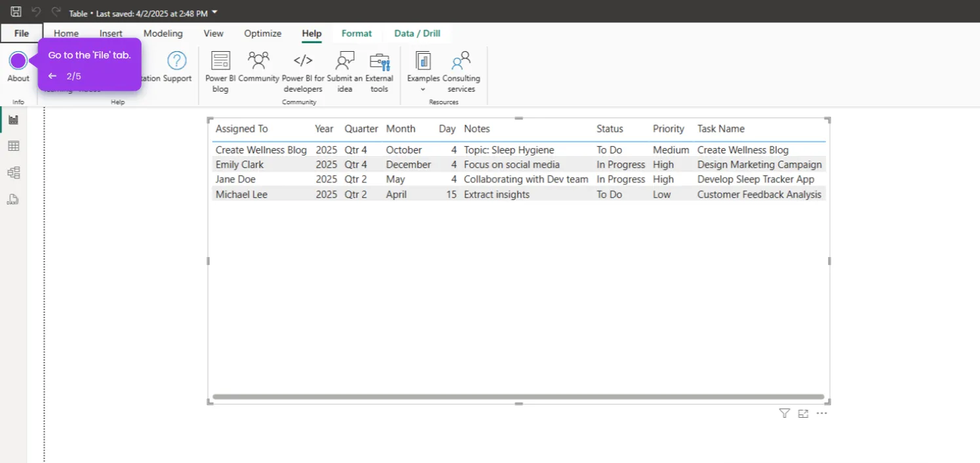This screenshot has height=463, width=980.
Task: Switch to Model view in sidebar
Action: tap(13, 173)
